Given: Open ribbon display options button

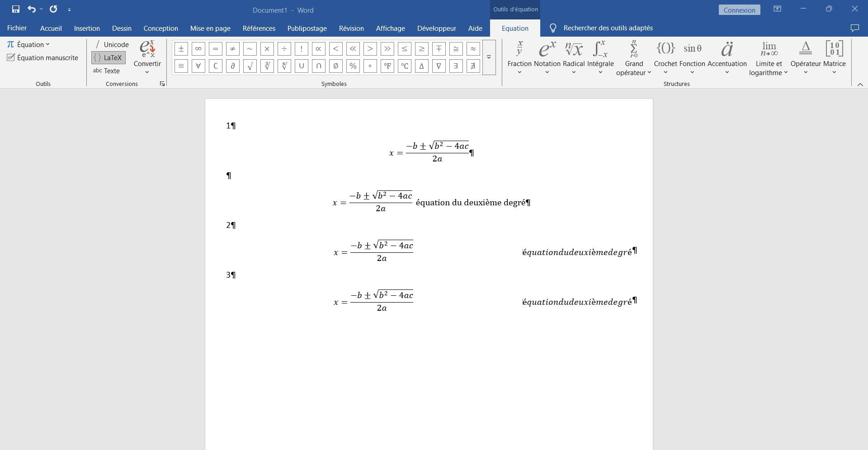Looking at the screenshot, I should (777, 9).
